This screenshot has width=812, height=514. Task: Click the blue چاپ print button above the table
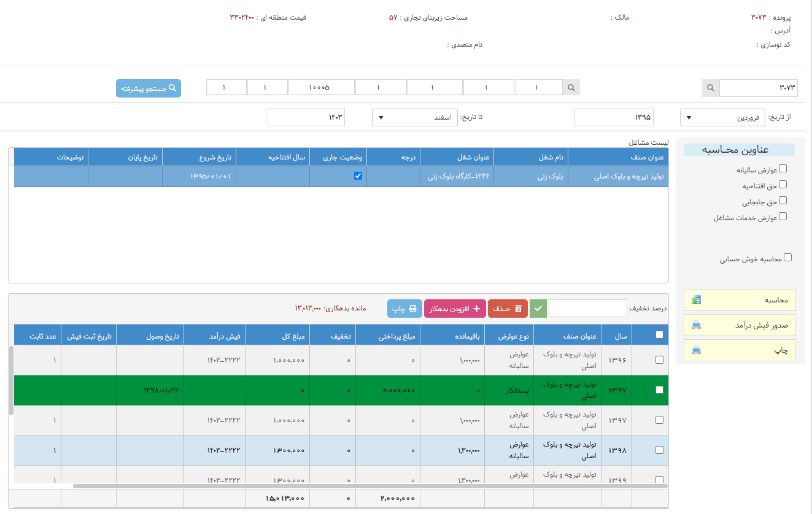click(x=404, y=309)
